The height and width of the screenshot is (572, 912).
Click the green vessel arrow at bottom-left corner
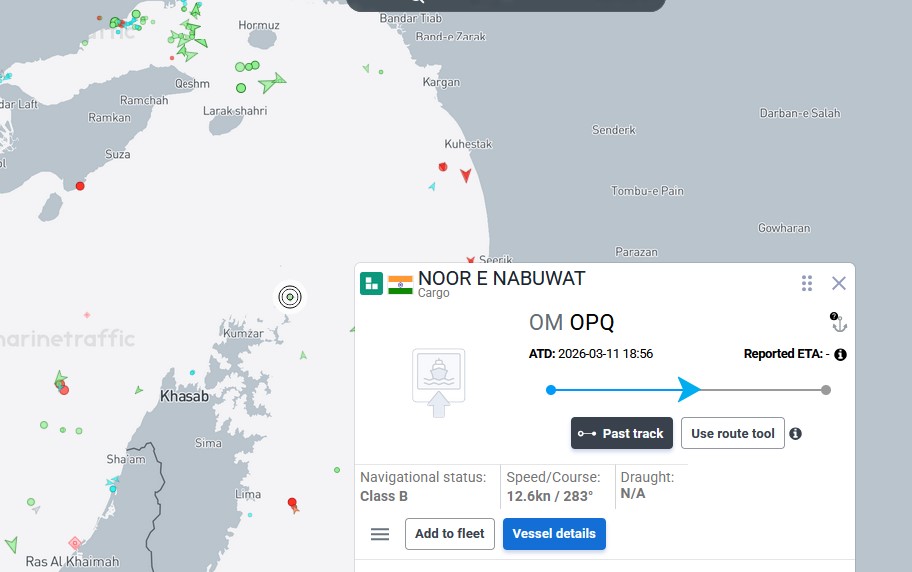click(12, 545)
